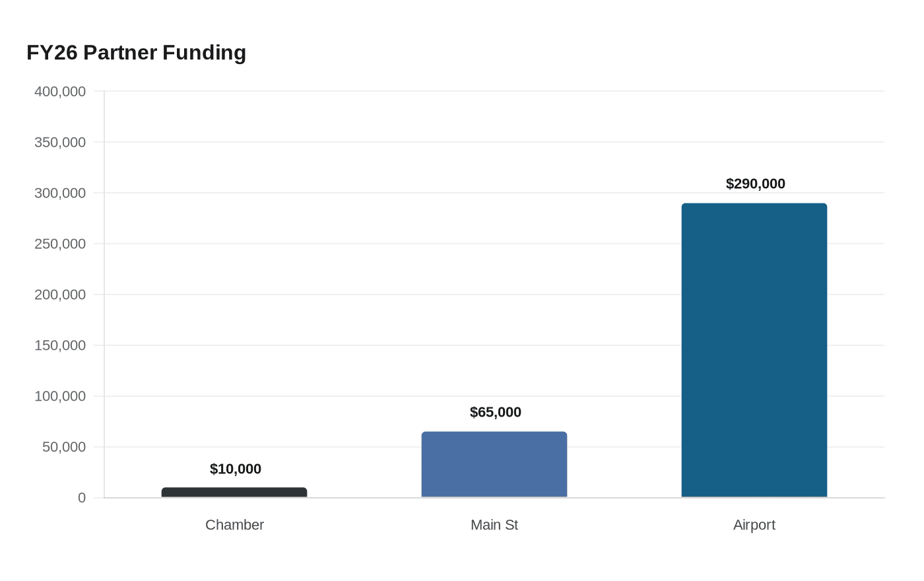Click the FY26 Partner Funding title
This screenshot has width=924, height=581.
coord(137,52)
